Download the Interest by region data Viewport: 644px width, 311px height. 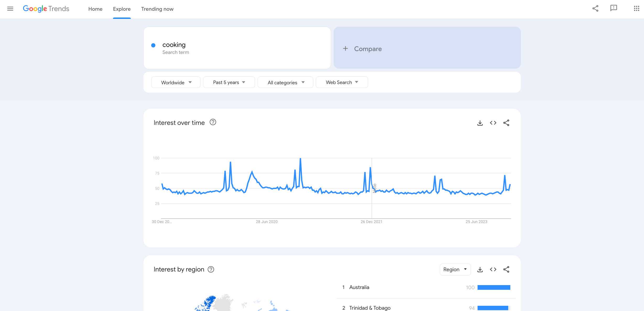480,269
